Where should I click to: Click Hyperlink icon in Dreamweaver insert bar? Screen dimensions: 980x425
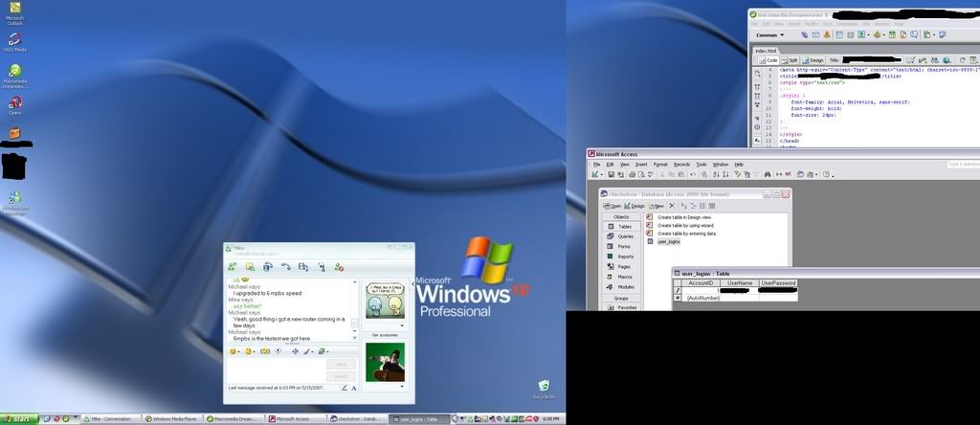point(805,35)
